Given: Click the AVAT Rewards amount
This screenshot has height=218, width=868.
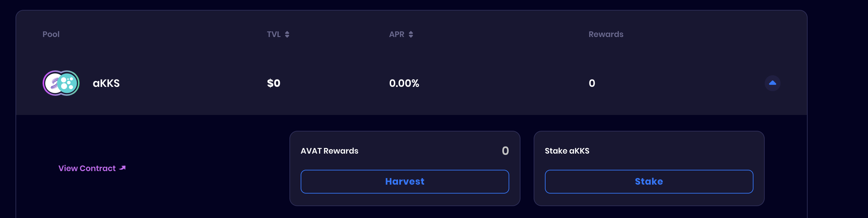Looking at the screenshot, I should click(x=505, y=151).
